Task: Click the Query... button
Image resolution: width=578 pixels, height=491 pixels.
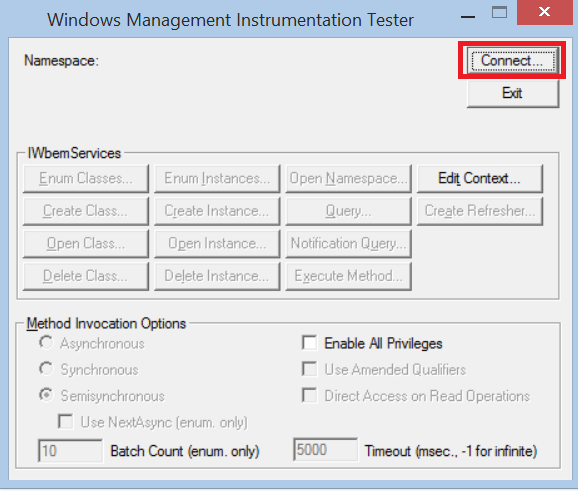Action: [x=348, y=211]
